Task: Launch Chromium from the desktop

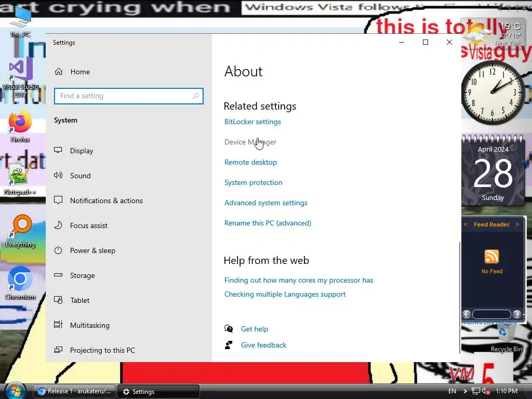Action: coord(20,283)
